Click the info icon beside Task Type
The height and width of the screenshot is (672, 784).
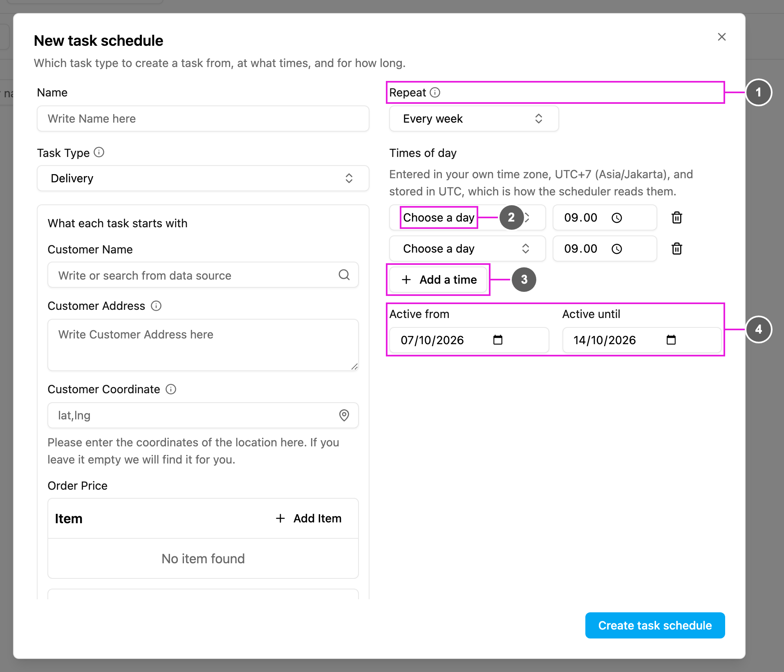point(99,152)
